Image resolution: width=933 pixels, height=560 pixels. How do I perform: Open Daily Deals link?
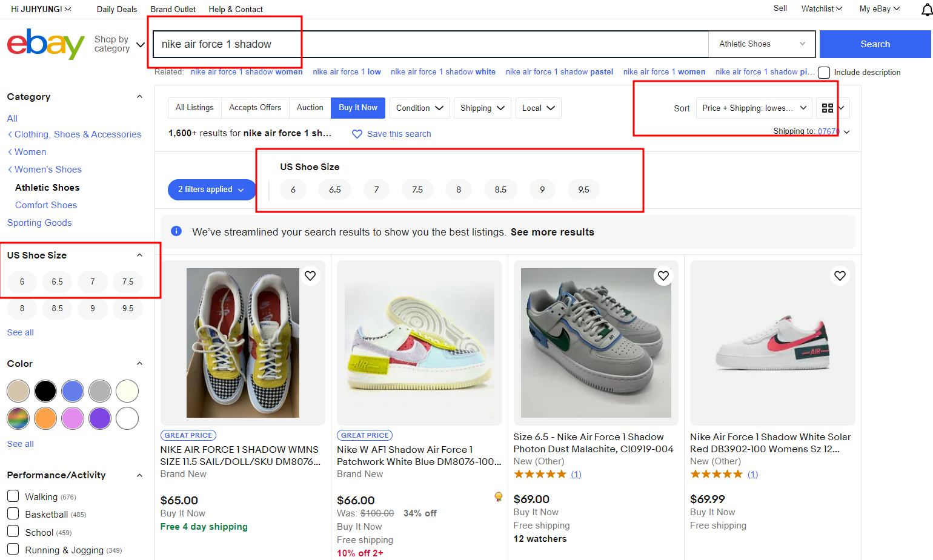point(117,9)
